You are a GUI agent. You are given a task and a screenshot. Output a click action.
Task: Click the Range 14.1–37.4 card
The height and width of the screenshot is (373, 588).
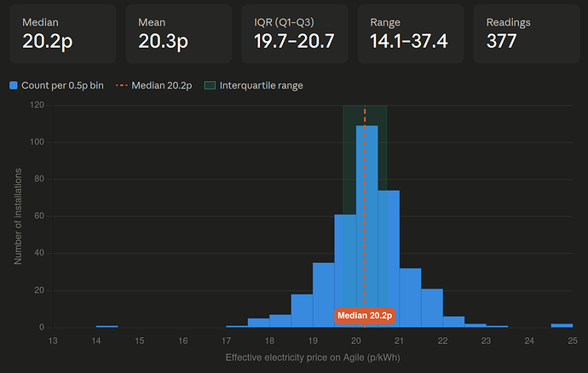tap(411, 34)
